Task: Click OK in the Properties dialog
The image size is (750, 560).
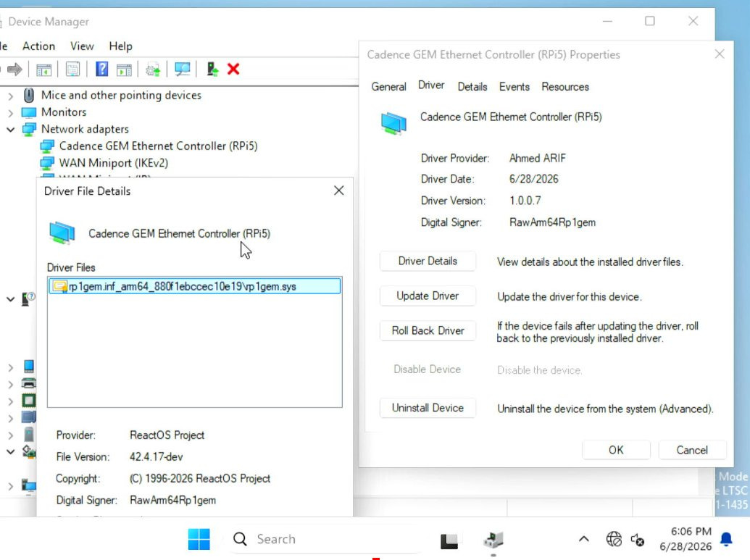Action: [x=616, y=450]
